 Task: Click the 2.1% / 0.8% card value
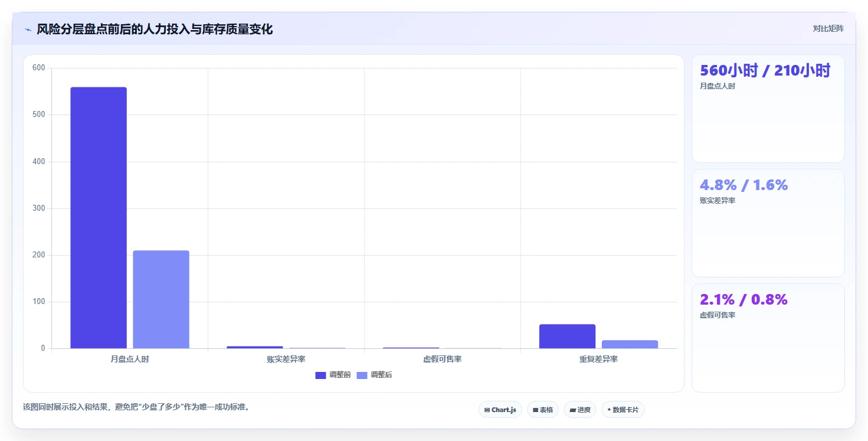[744, 300]
